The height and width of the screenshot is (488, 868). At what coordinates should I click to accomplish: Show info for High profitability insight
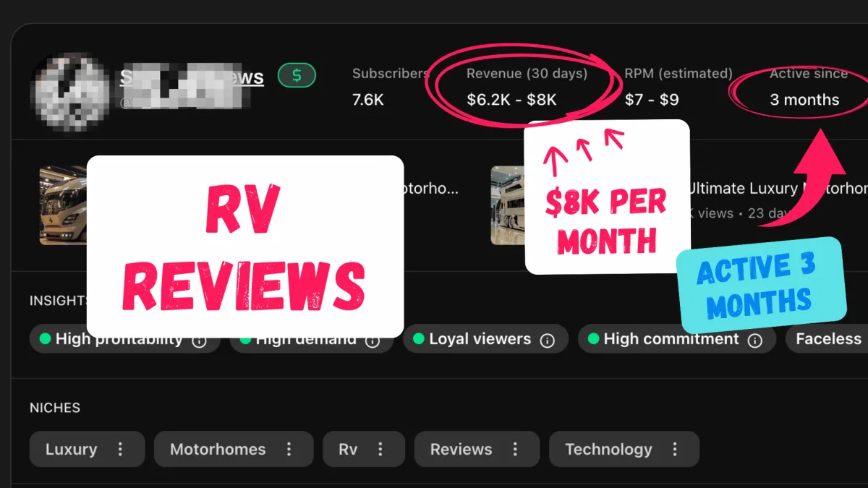click(x=199, y=340)
